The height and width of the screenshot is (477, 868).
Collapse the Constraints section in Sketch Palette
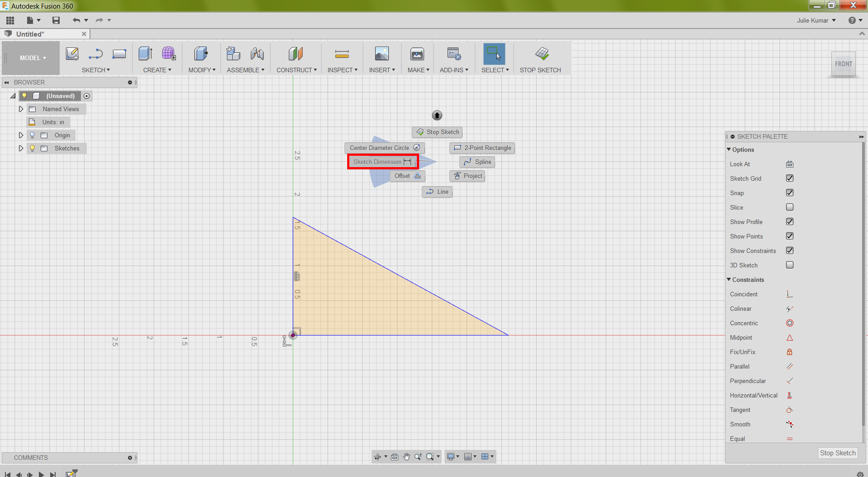coord(729,280)
